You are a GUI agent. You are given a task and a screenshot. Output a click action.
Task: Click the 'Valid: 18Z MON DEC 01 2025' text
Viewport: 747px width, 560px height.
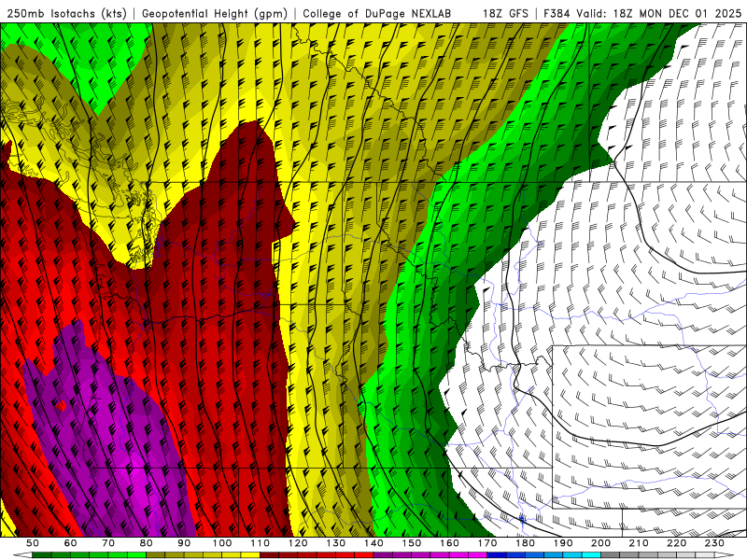(658, 13)
